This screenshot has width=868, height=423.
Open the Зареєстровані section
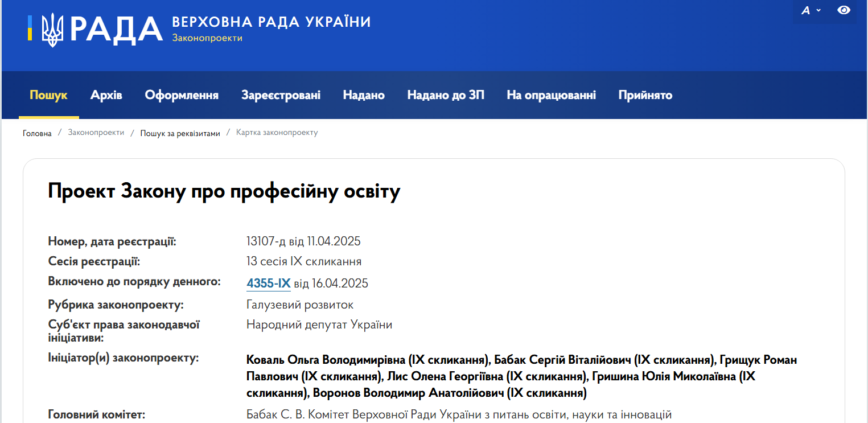point(281,95)
